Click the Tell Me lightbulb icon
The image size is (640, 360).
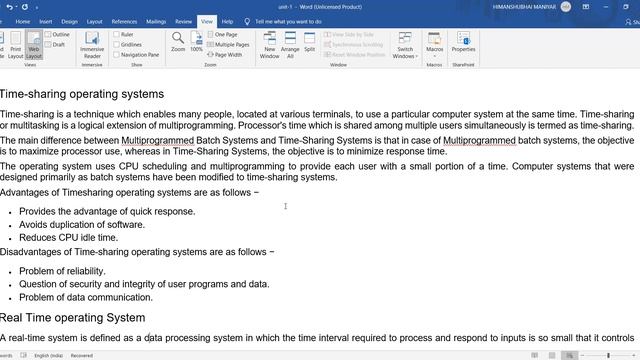[x=247, y=21]
